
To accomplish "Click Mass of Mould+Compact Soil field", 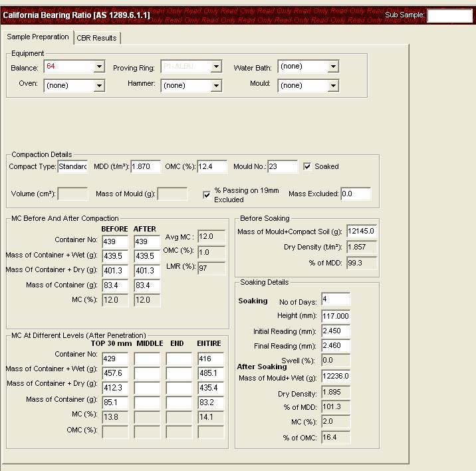I will point(361,232).
